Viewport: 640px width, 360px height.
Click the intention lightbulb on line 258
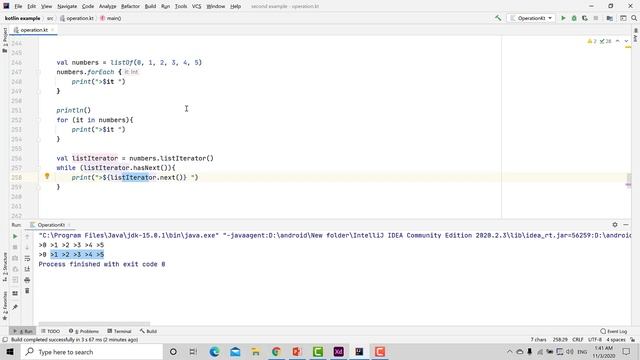point(47,176)
